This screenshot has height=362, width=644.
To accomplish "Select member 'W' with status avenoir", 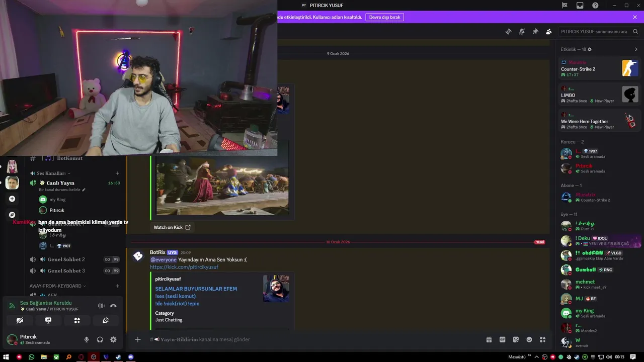I will point(600,342).
